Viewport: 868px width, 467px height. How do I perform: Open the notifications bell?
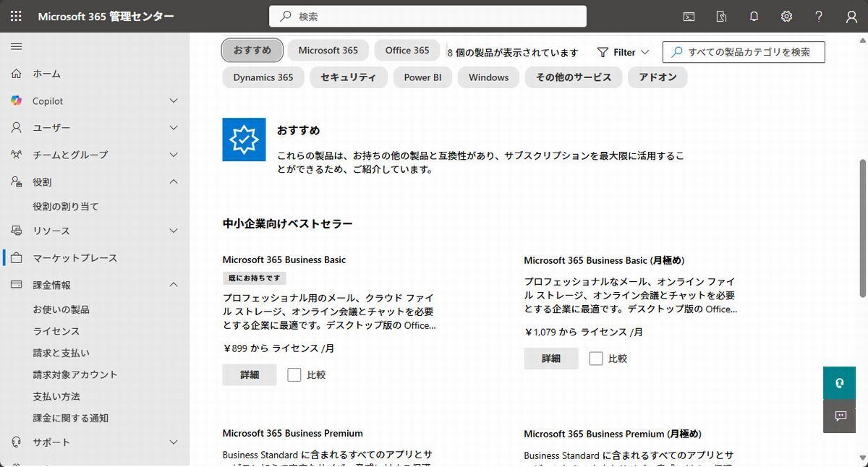point(754,16)
